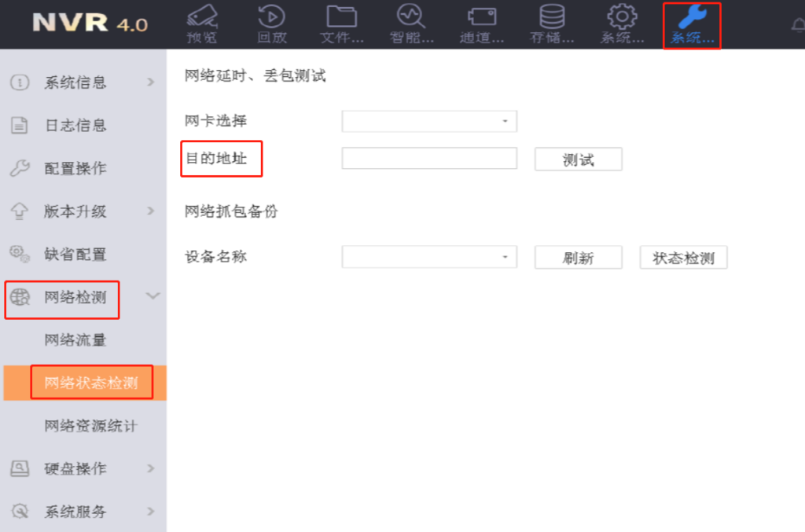
Task: Click the highlighted 系统维护 wrench icon
Action: [691, 24]
